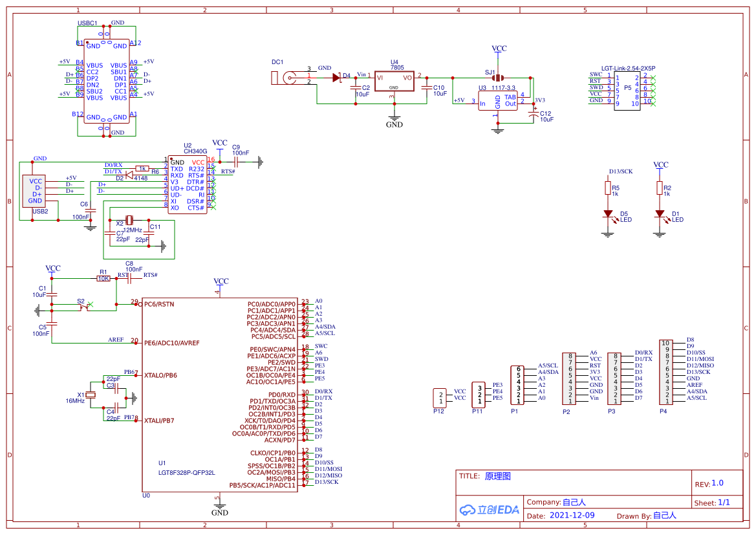This screenshot has width=756, height=535.
Task: Select the P4 ten-pin header
Action: [x=666, y=372]
